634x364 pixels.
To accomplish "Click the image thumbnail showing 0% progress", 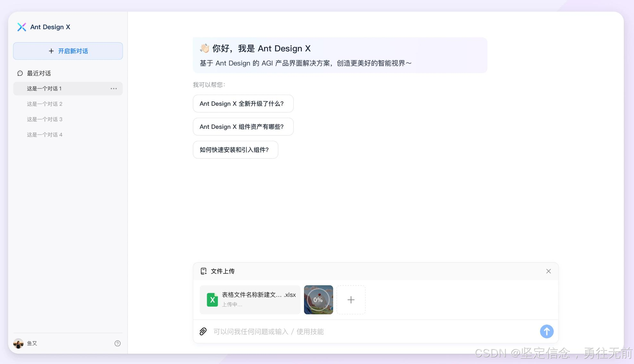I will 318,300.
